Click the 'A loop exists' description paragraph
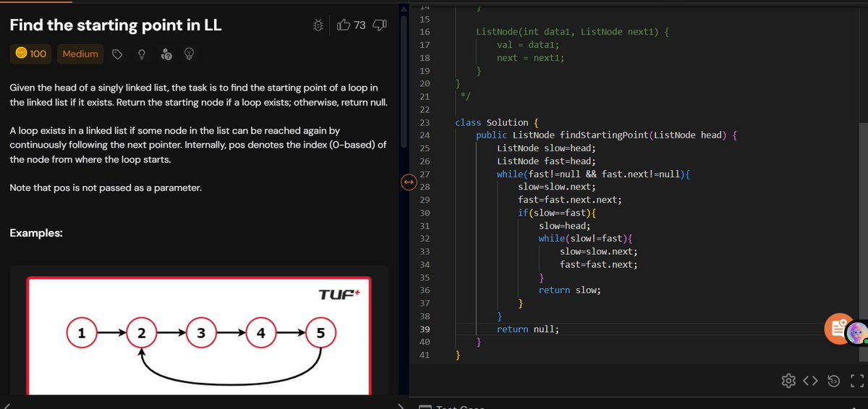This screenshot has height=409, width=868. (197, 145)
